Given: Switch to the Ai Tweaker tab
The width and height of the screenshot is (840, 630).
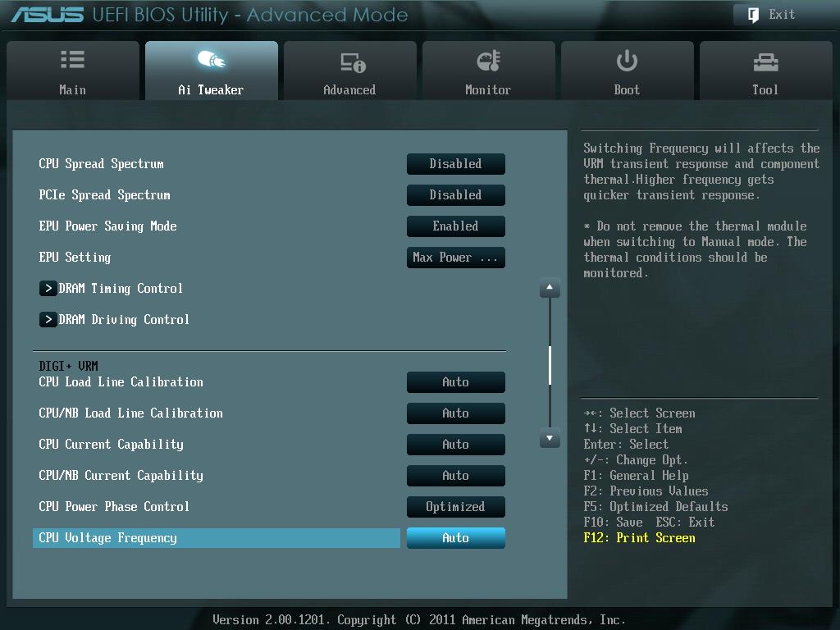Looking at the screenshot, I should click(211, 71).
